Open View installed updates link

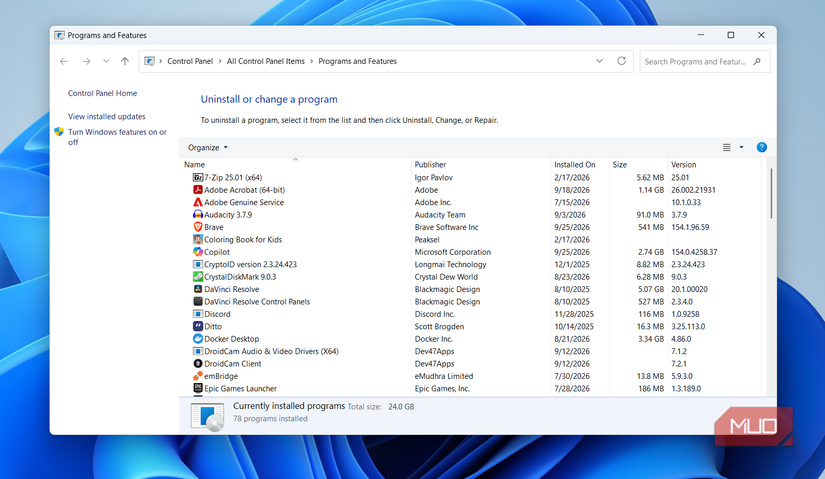coord(107,116)
